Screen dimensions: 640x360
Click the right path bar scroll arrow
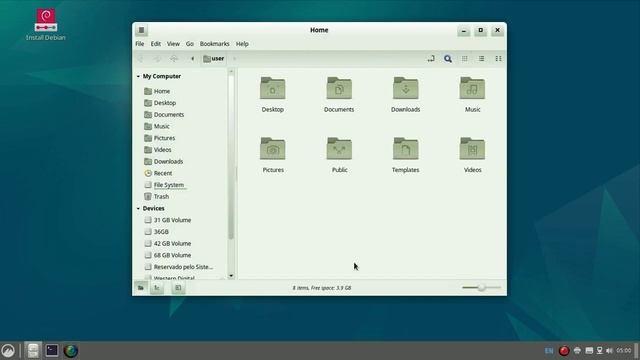[x=234, y=59]
